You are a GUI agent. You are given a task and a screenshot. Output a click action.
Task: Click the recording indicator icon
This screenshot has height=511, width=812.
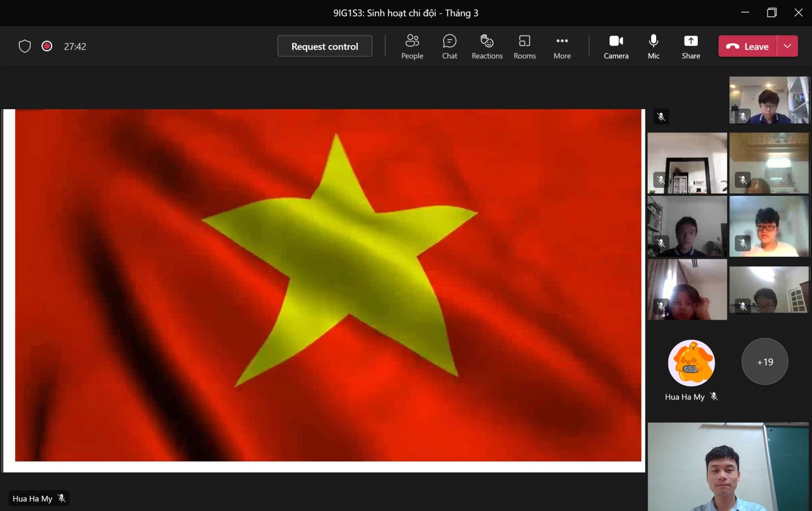click(x=47, y=46)
